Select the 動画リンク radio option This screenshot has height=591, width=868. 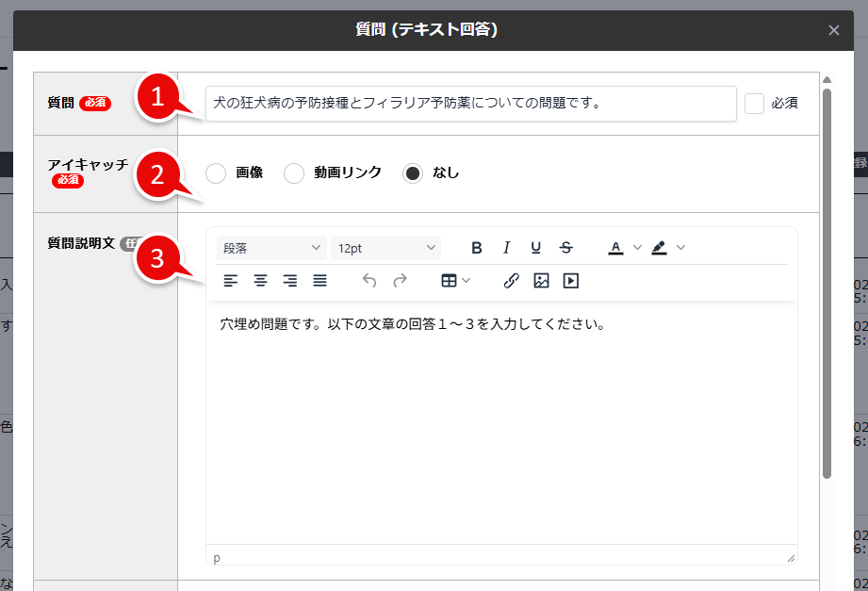(294, 173)
